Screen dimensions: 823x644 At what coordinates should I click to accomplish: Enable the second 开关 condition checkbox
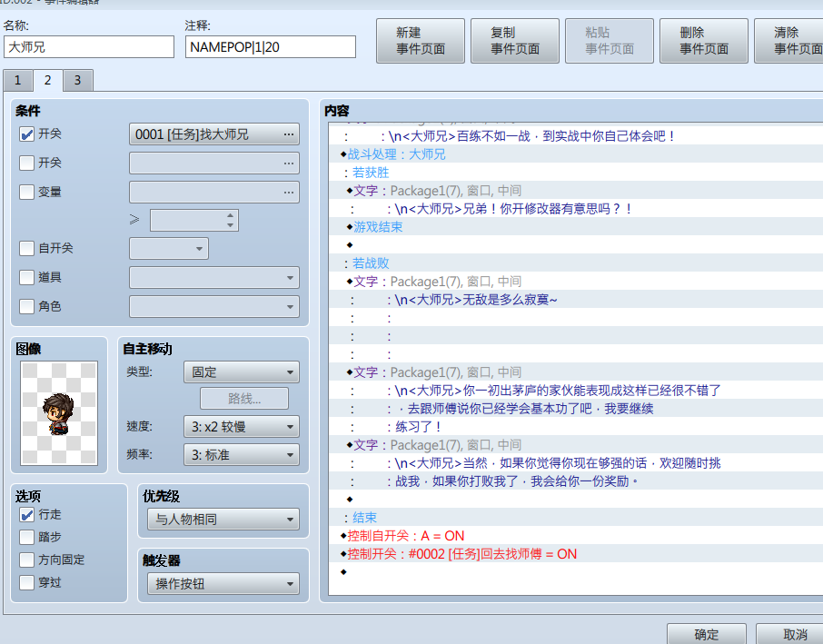pos(26,163)
